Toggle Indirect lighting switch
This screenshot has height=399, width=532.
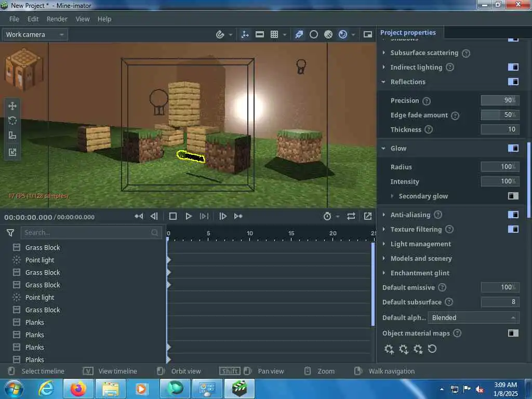point(513,67)
